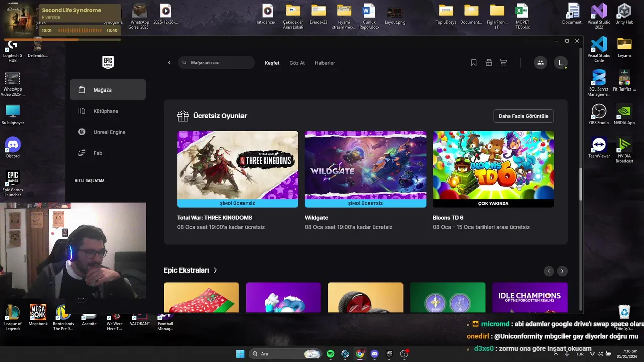Viewport: 644px width, 362px height.
Task: Click the launcher vertical scrollbar
Action: pos(580,184)
